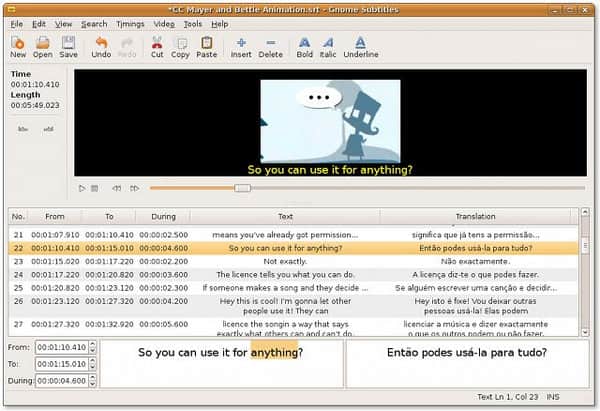
Task: Click the window menu icon in title bar
Action: 12,10
